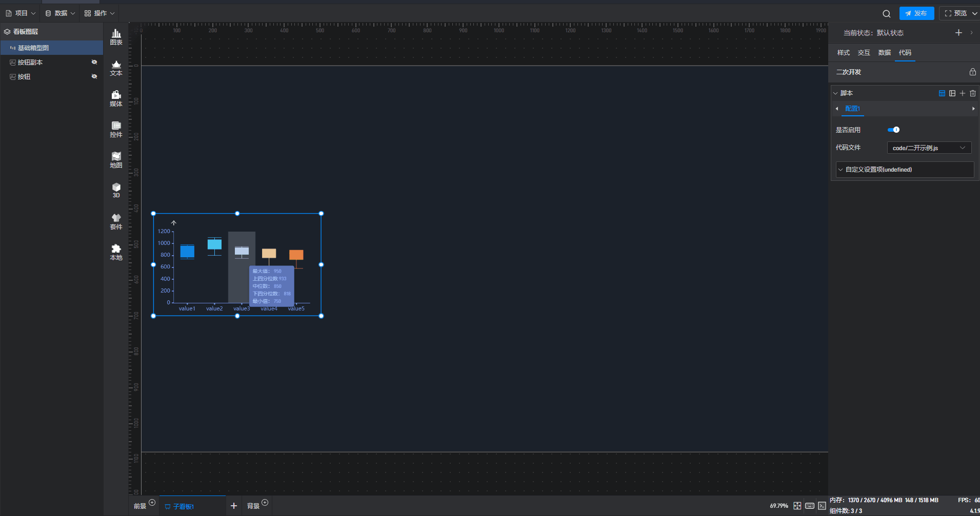Click the right arrow in the config tab row
This screenshot has width=980, height=516.
973,109
